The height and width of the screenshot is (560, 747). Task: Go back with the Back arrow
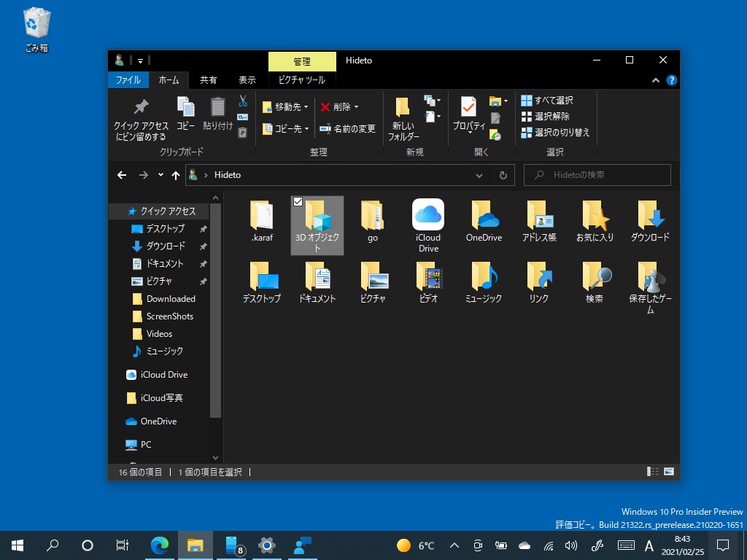122,175
